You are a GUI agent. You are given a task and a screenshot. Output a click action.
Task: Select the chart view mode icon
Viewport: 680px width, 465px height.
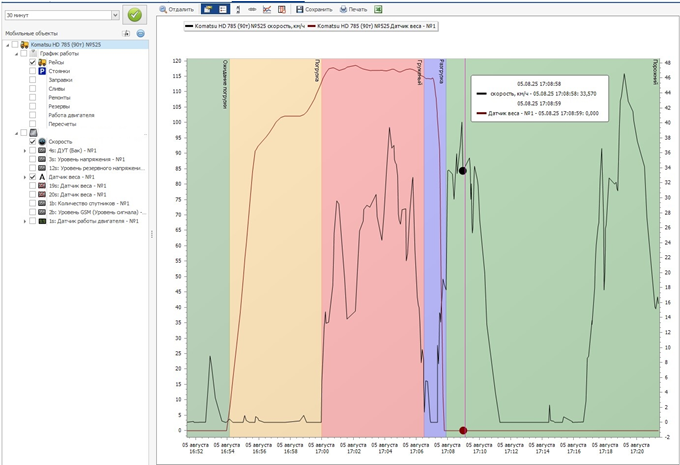point(208,8)
